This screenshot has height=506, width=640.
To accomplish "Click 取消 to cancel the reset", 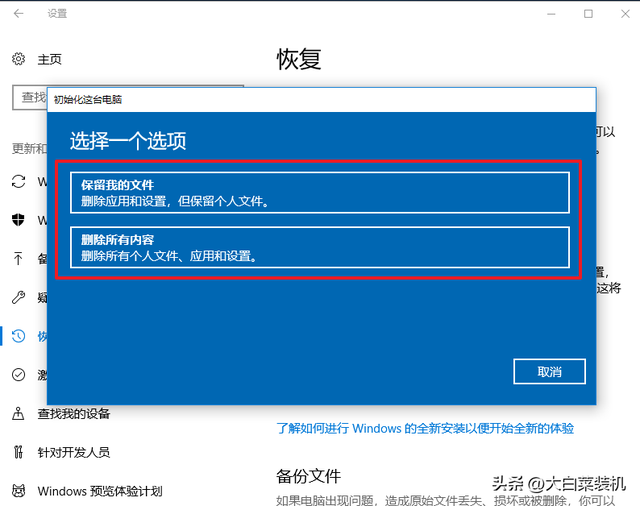I will click(549, 371).
